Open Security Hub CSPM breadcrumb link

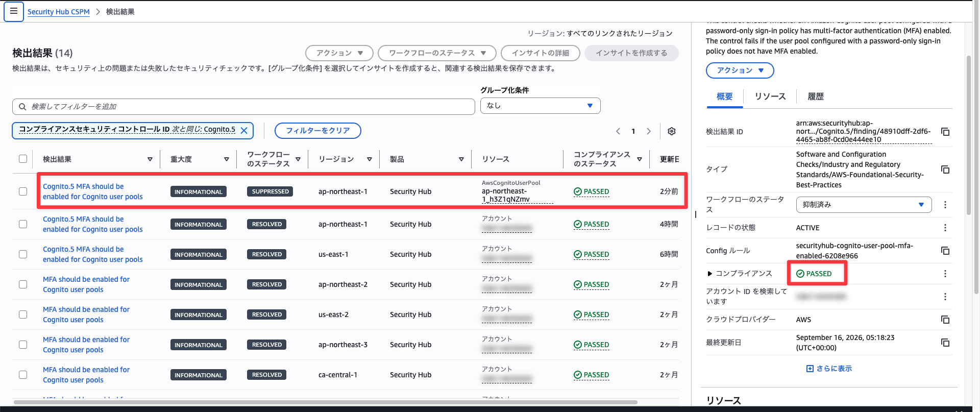[x=59, y=12]
